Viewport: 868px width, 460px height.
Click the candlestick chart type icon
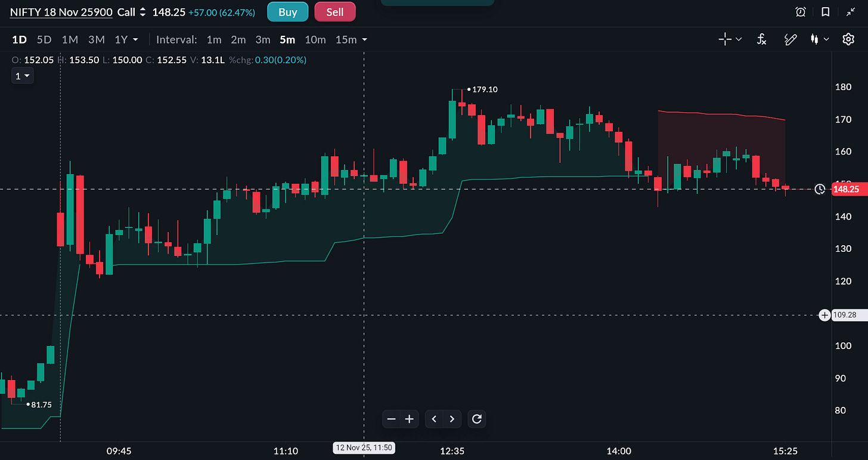[814, 39]
